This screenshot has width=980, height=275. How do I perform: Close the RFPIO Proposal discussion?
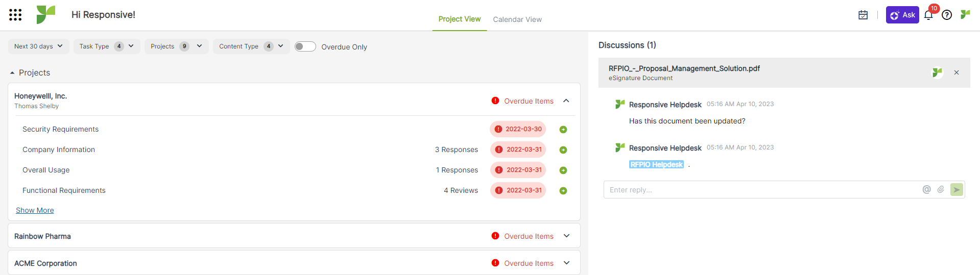[957, 72]
